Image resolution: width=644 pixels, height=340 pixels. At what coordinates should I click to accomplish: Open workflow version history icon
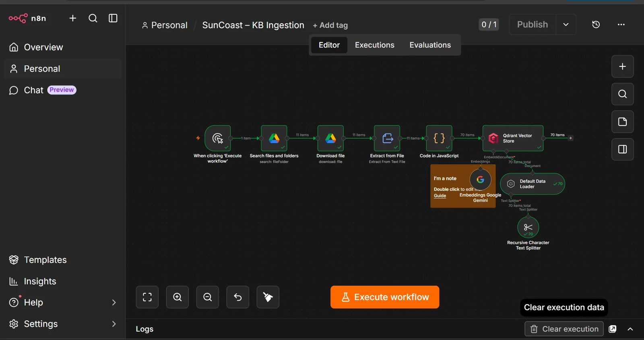596,25
